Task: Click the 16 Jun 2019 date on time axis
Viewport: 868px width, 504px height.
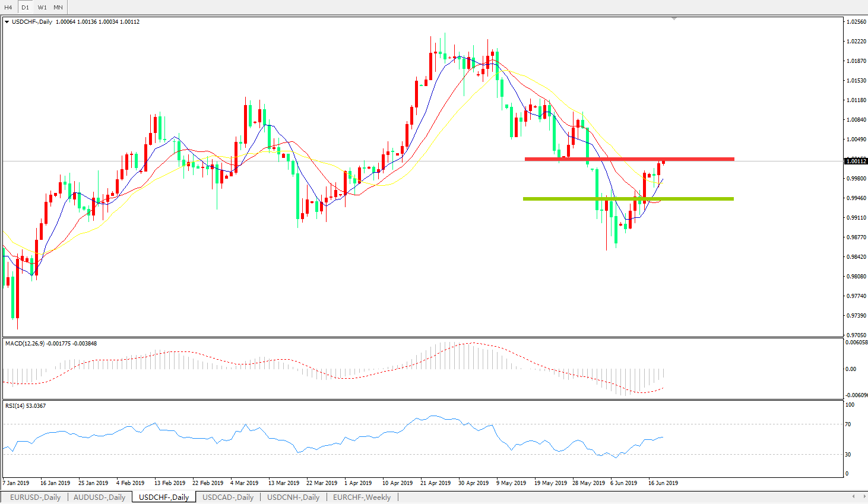Action: click(x=663, y=483)
